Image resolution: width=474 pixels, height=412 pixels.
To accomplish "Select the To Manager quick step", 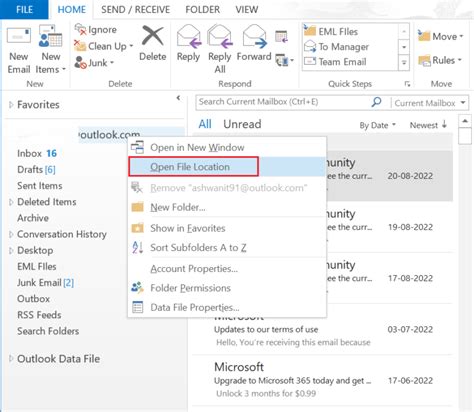I will (x=351, y=47).
